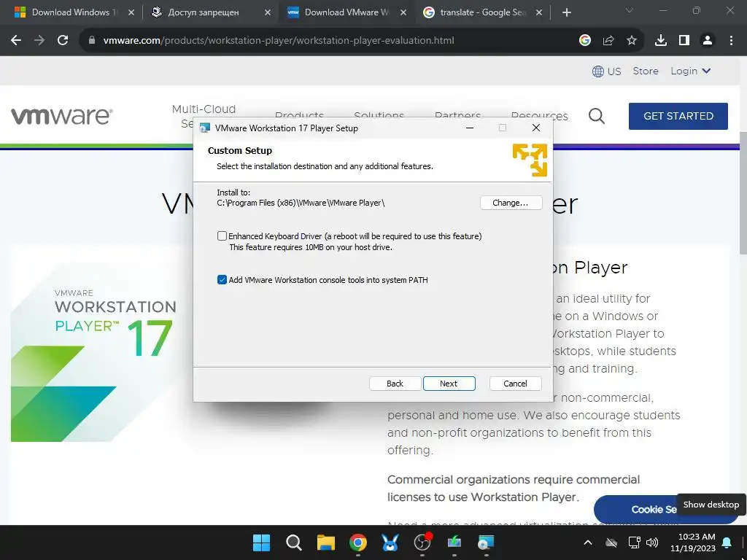Select the Download VMware Workstation tab

point(347,12)
